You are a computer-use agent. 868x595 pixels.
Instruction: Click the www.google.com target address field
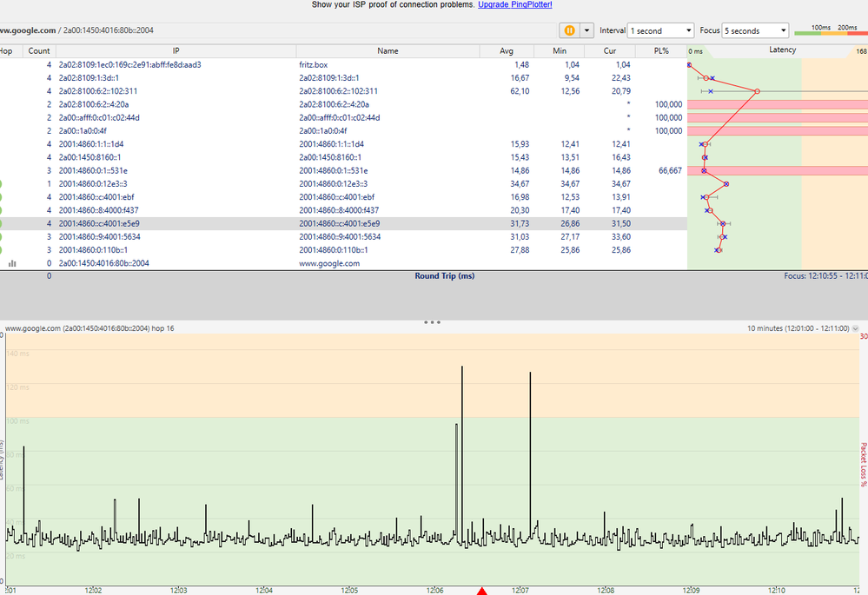click(277, 30)
